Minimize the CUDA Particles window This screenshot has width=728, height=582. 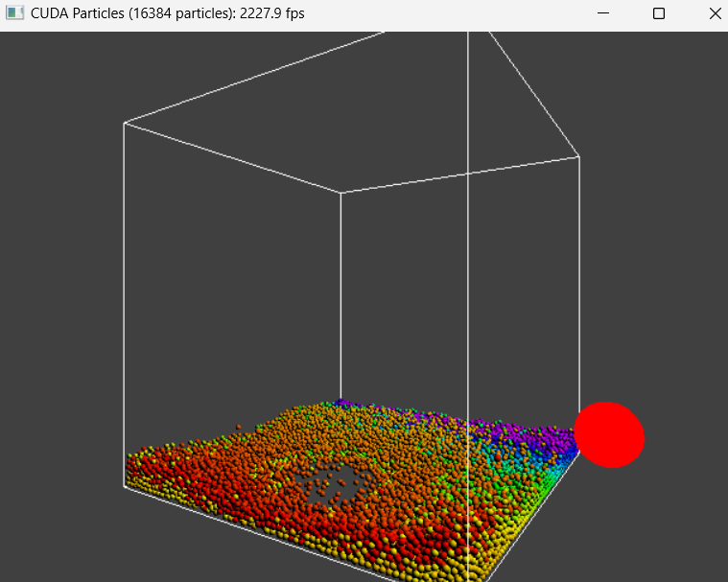tap(603, 13)
